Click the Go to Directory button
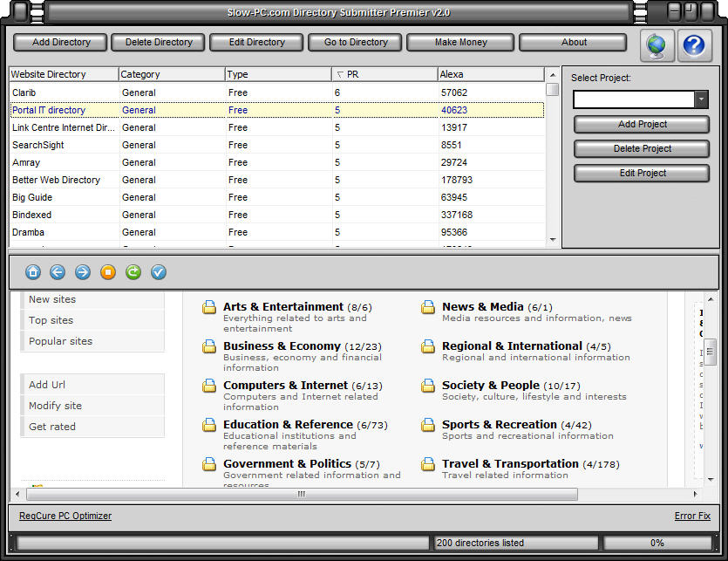This screenshot has width=728, height=561. [355, 42]
